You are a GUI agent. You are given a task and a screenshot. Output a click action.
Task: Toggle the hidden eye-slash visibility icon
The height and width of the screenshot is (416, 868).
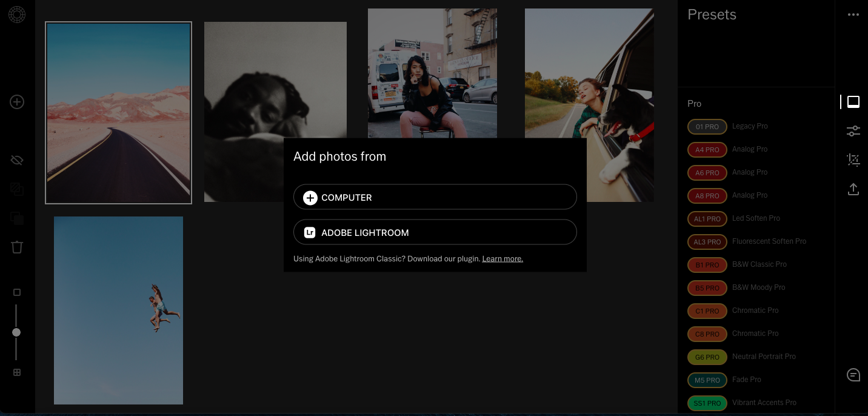[17, 160]
